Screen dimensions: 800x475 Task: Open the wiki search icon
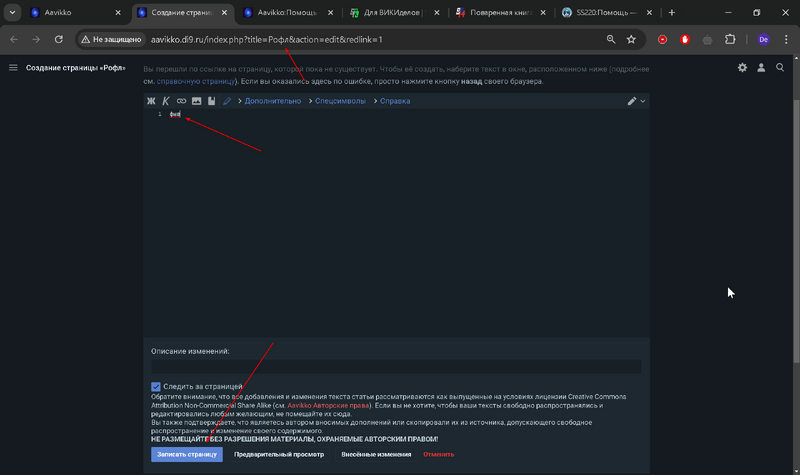point(780,67)
